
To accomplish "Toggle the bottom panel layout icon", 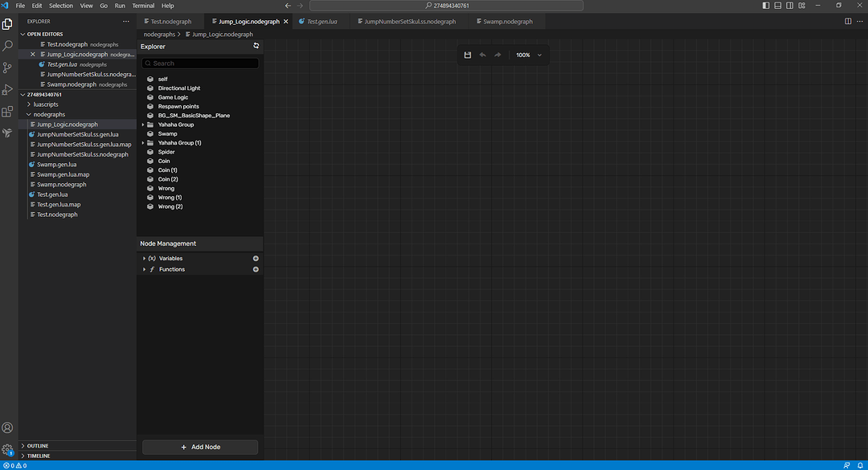I will coord(778,6).
